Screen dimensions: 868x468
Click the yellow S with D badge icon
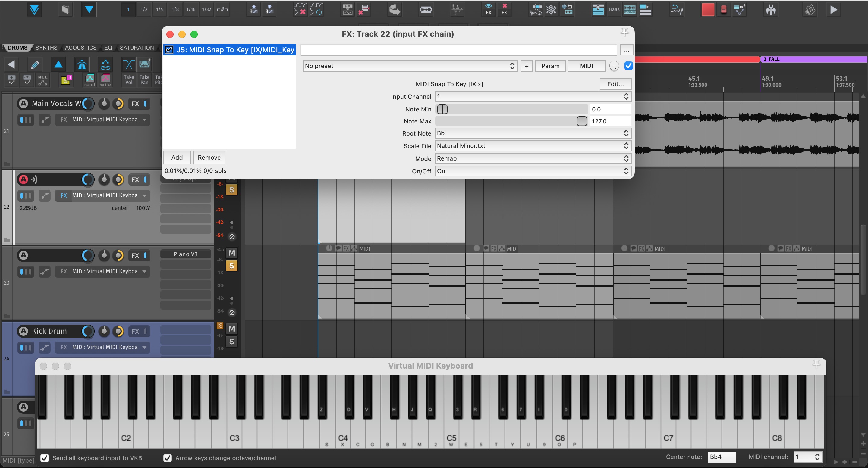[66, 80]
